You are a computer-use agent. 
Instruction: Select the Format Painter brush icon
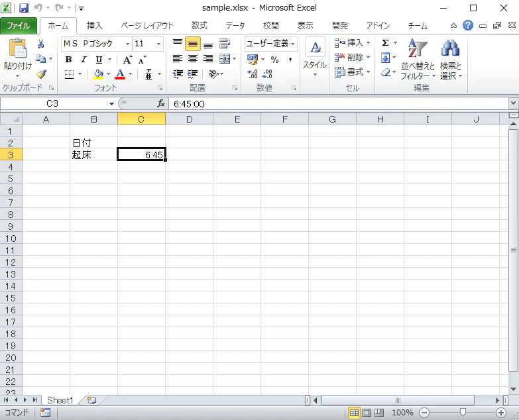pyautogui.click(x=41, y=74)
